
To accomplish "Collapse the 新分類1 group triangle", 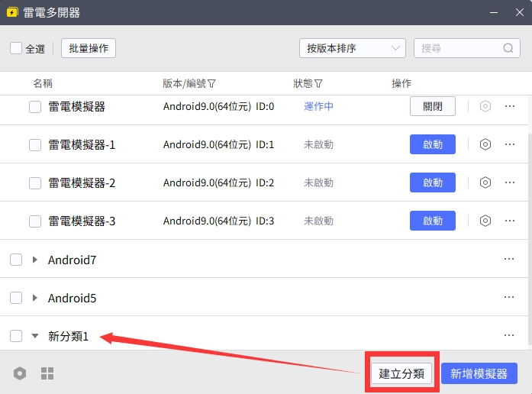I will point(35,336).
